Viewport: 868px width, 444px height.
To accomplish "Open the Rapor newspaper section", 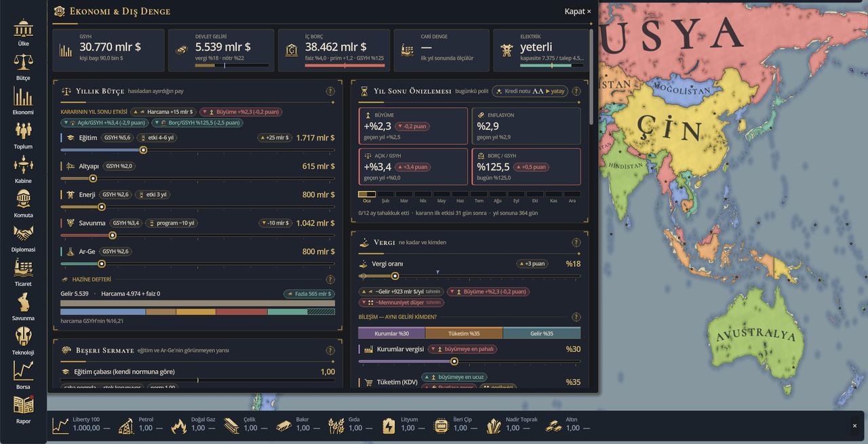I will (23, 409).
